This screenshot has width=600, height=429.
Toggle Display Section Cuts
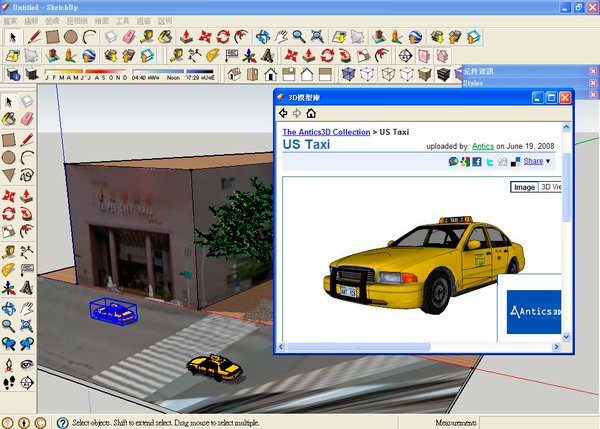pyautogui.click(x=442, y=56)
